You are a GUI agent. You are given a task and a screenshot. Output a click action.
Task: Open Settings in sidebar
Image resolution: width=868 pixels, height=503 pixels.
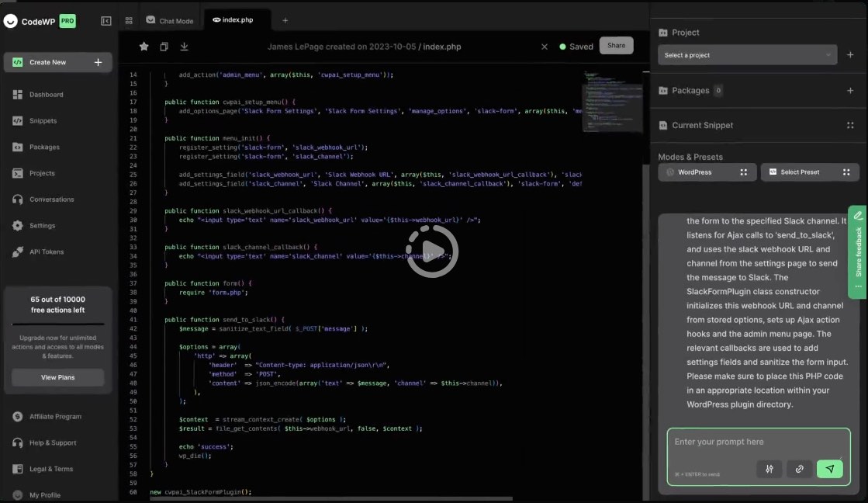(x=42, y=225)
